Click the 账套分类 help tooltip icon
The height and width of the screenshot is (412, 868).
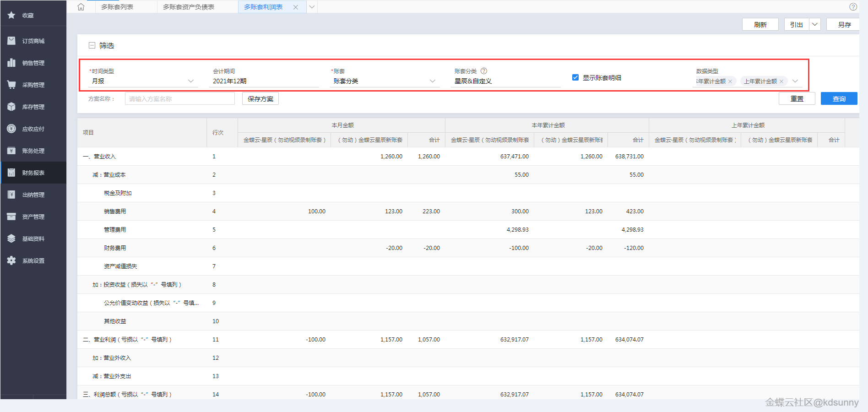[484, 71]
